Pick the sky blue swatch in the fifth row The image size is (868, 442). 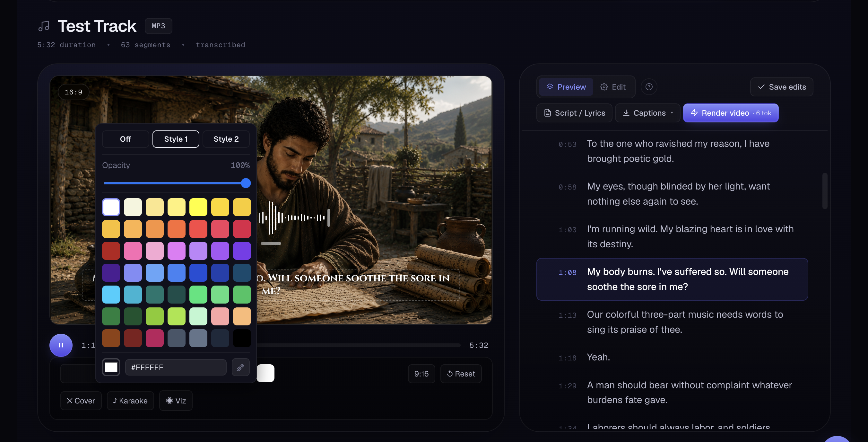111,294
